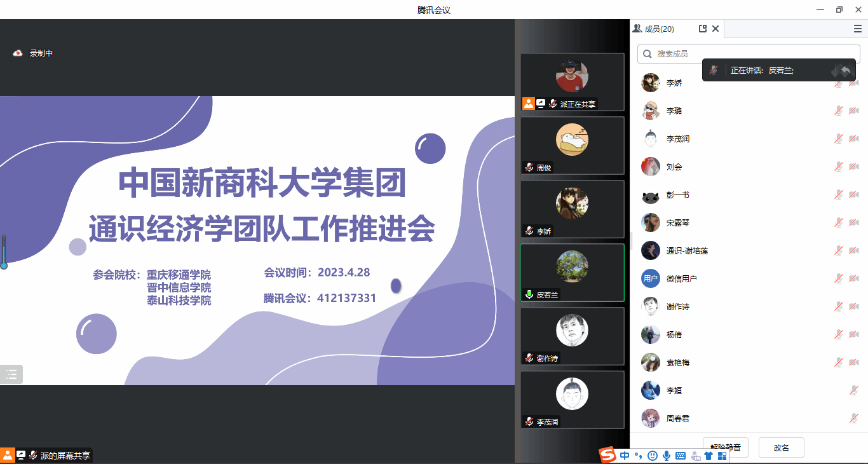Open the Sogou toolbox grid icon

722,456
